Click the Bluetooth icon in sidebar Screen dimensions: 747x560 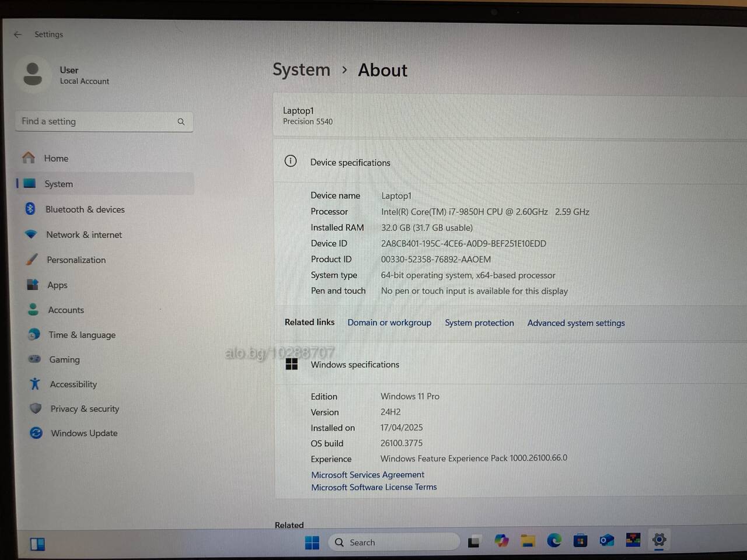tap(30, 208)
